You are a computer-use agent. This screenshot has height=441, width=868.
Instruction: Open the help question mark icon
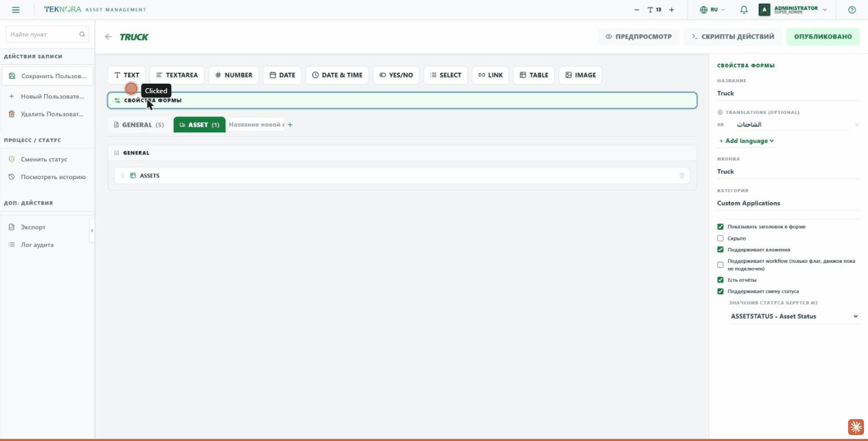852,10
